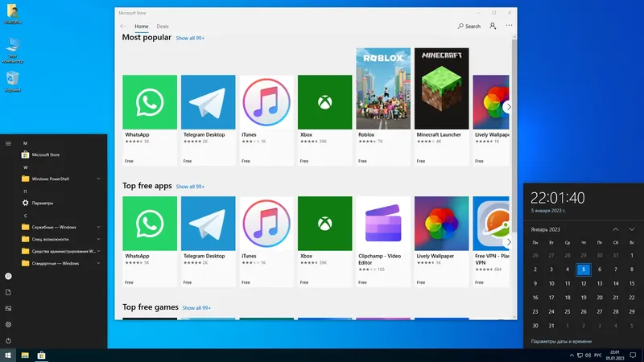Open WhatsApp tile in Top free apps
Image resolution: width=644 pixels, height=362 pixels.
[150, 241]
